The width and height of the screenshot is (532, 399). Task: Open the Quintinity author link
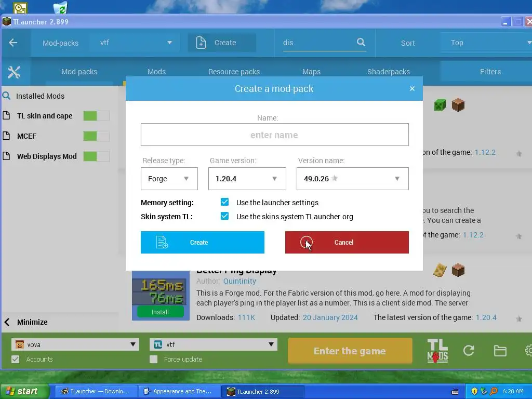[x=240, y=281]
